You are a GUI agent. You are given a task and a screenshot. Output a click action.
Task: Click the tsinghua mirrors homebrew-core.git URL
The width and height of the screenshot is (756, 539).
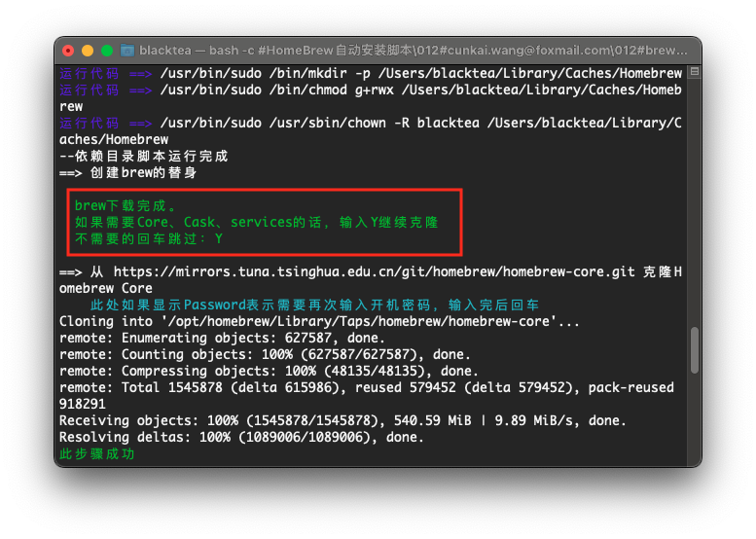pyautogui.click(x=375, y=271)
